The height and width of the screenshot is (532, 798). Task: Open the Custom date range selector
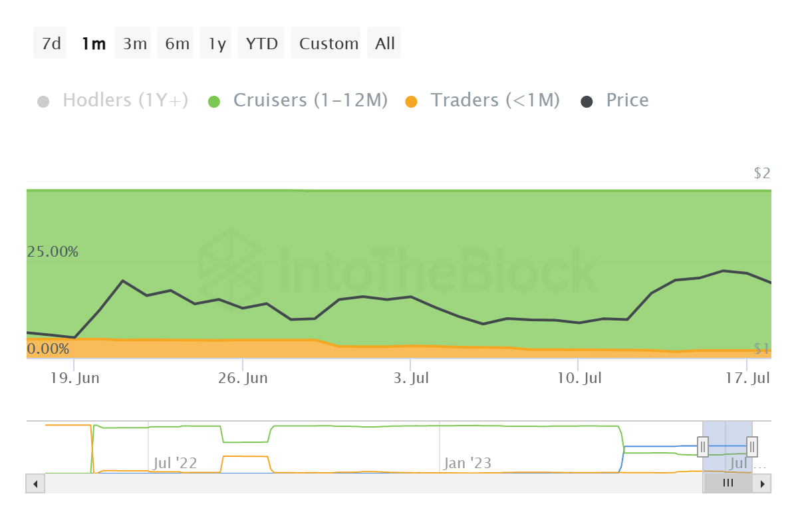click(327, 43)
